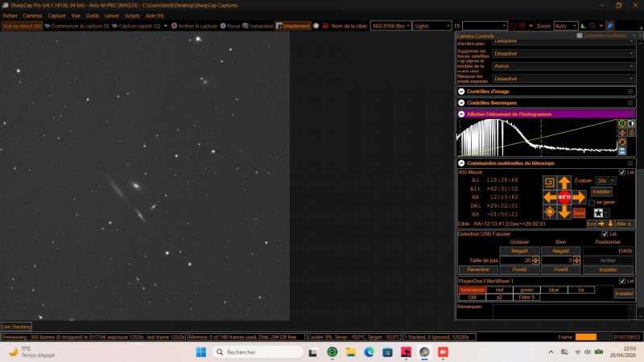The height and width of the screenshot is (362, 644).
Task: Click the red stop button in the mount pad
Action: (x=564, y=197)
